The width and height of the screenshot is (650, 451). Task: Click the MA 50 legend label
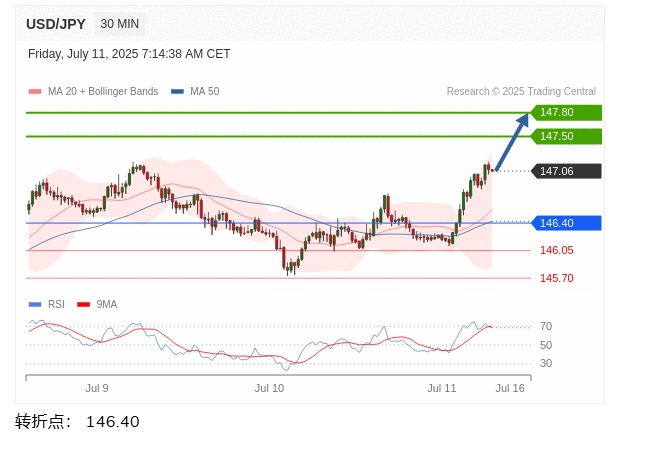click(x=205, y=91)
